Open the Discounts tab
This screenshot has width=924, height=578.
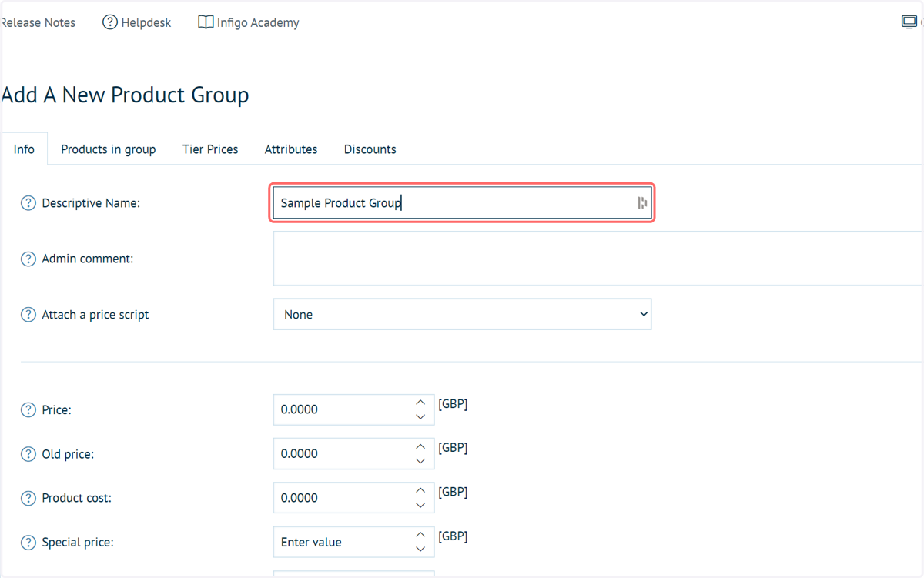370,149
